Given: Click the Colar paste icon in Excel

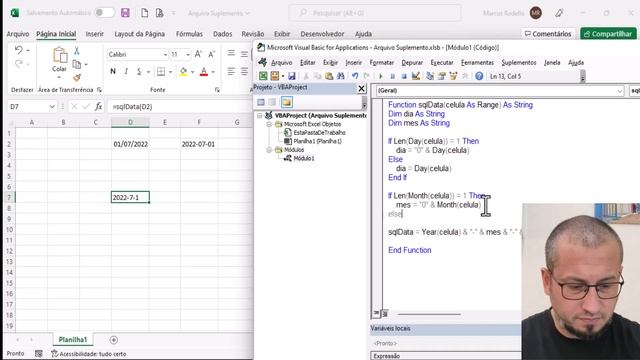Looking at the screenshot, I should coord(60,55).
